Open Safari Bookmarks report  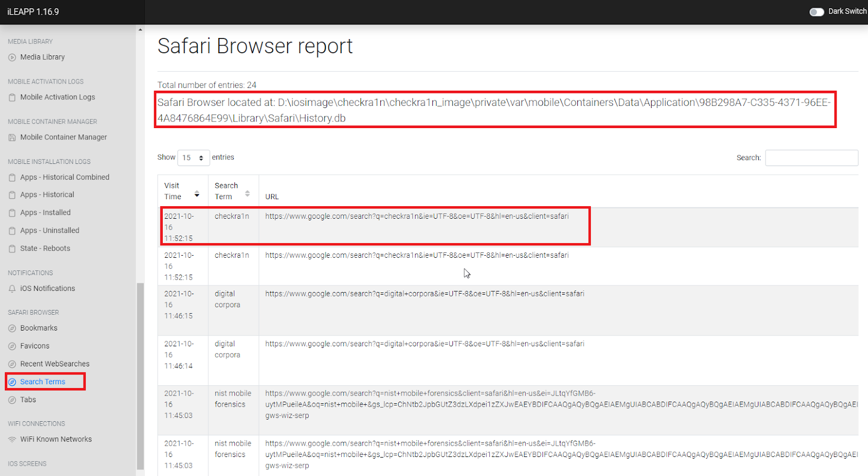coord(39,328)
